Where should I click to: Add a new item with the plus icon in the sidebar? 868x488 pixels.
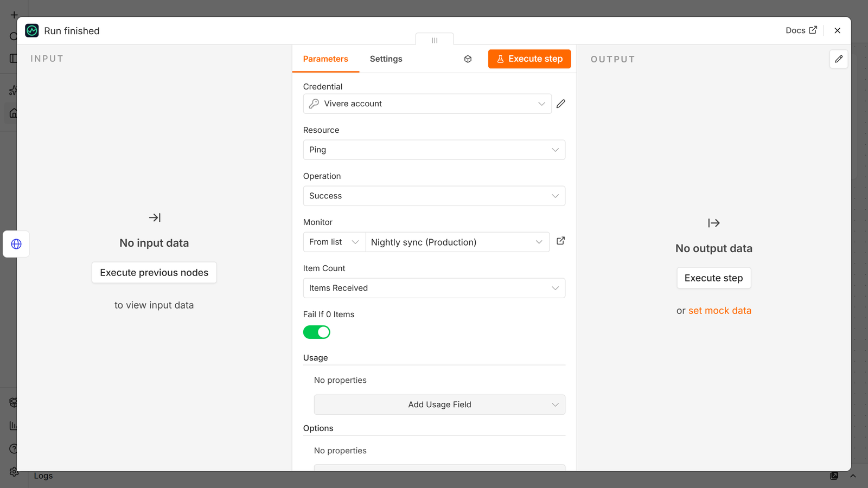(x=14, y=15)
